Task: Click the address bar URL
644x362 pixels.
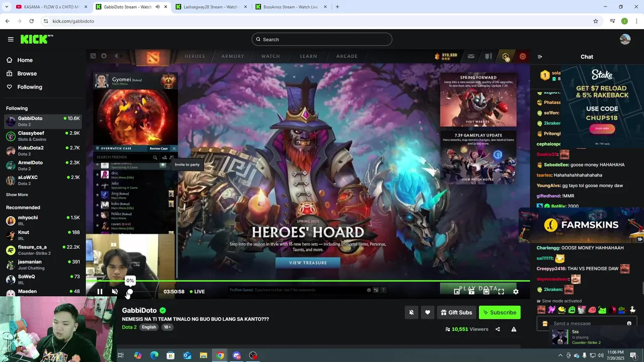Action: (x=73, y=21)
